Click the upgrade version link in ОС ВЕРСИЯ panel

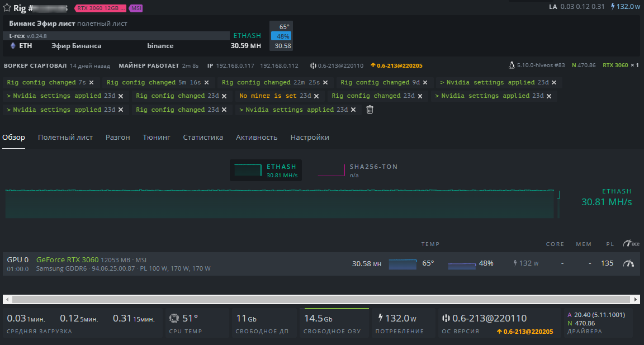pos(525,332)
